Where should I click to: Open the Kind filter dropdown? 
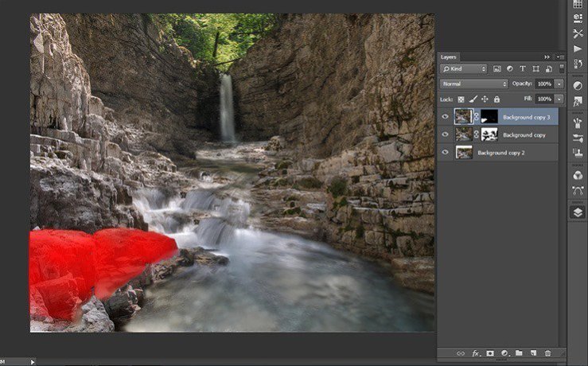pos(465,69)
